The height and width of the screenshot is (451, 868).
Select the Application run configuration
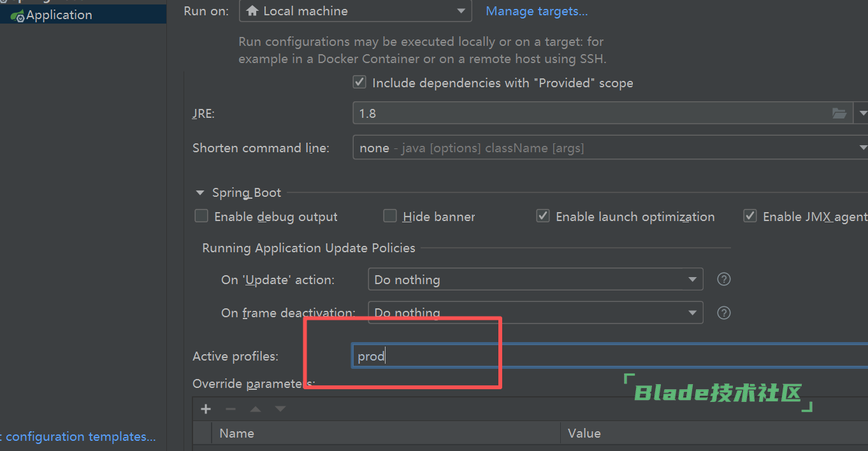(x=59, y=15)
